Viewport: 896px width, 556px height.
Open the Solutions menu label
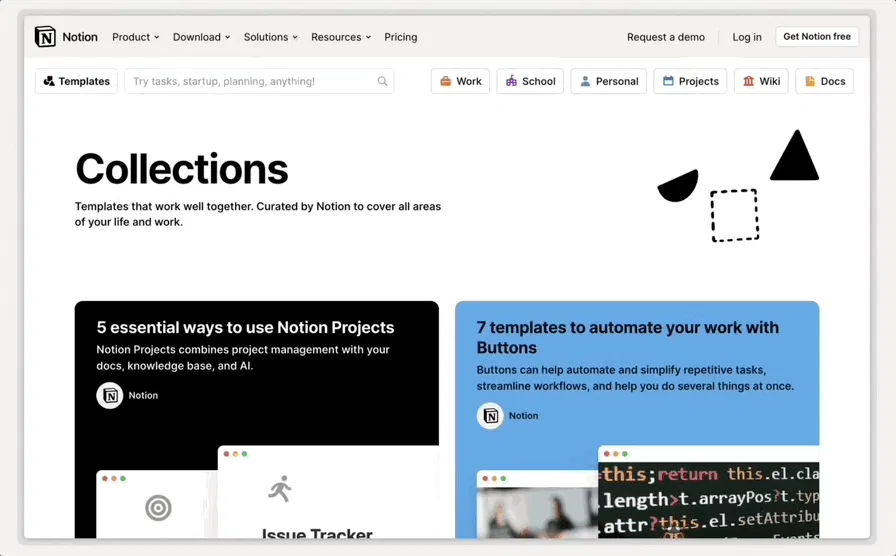266,37
